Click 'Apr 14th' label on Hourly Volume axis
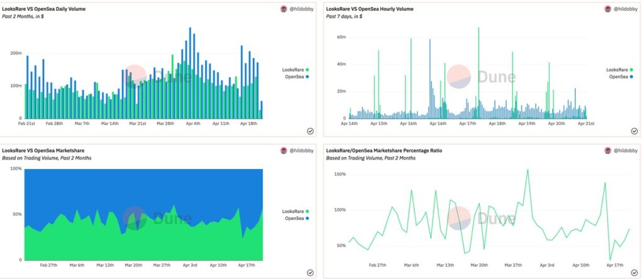The image size is (644, 279). point(350,123)
